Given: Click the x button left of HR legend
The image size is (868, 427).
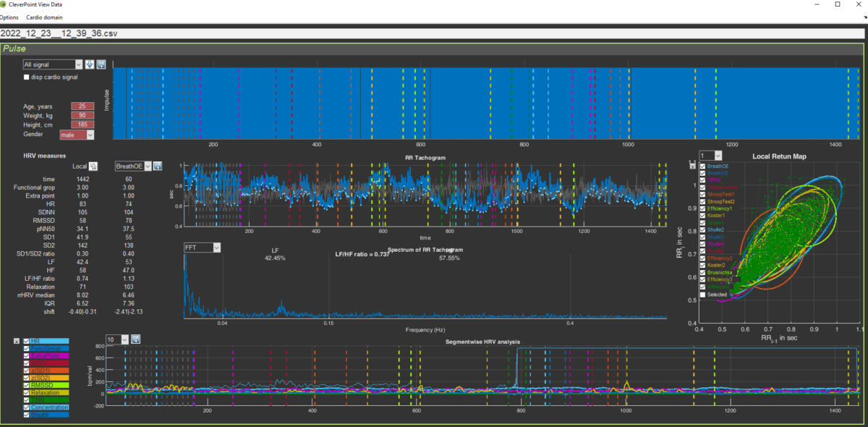Looking at the screenshot, I should [x=17, y=341].
